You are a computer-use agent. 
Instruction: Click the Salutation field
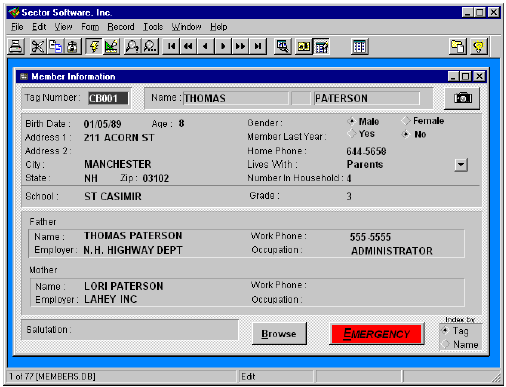pyautogui.click(x=130, y=330)
